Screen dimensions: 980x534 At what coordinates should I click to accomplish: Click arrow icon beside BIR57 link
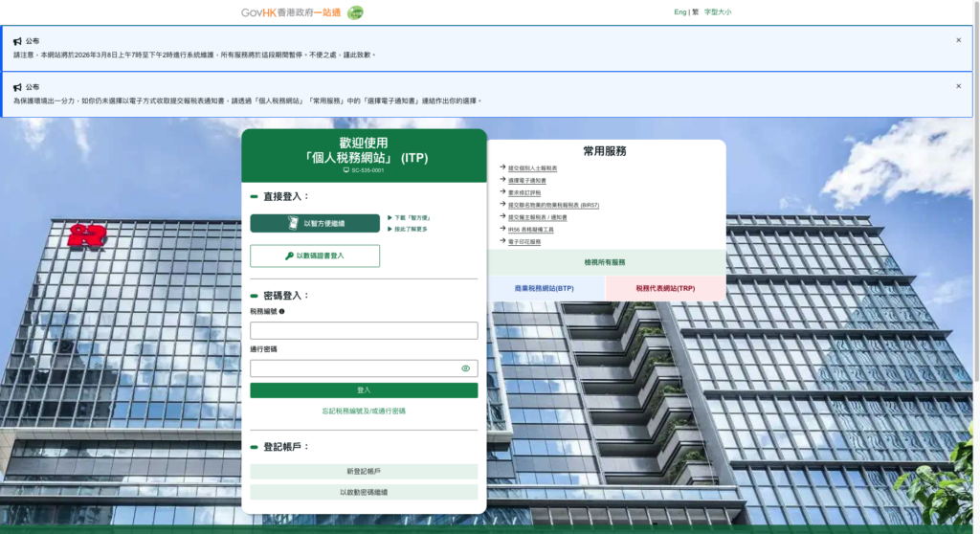[502, 204]
